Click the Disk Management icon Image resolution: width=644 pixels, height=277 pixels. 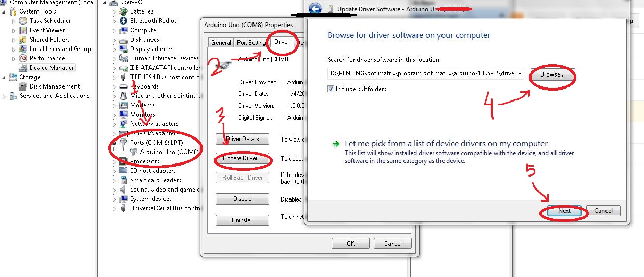point(23,86)
